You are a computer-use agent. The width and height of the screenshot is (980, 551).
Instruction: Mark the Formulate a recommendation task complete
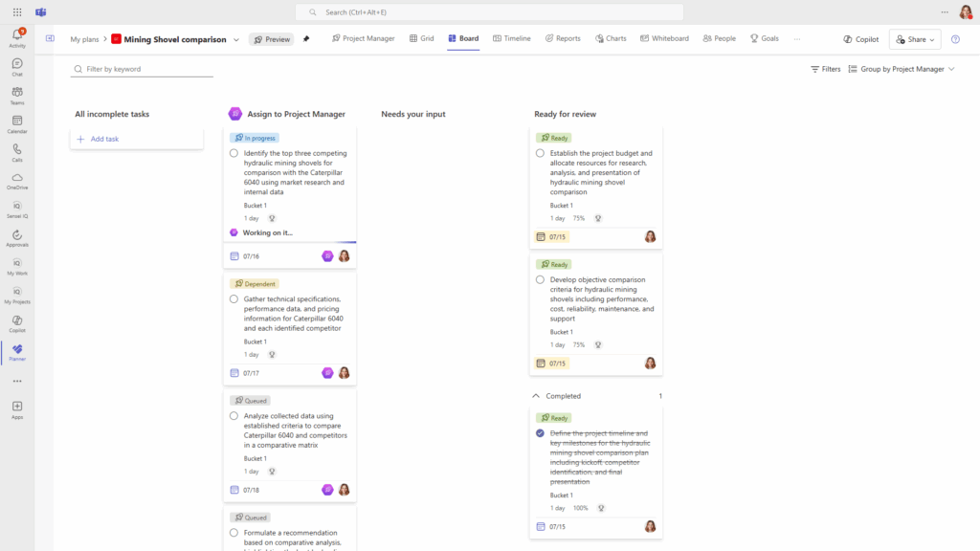pos(234,533)
